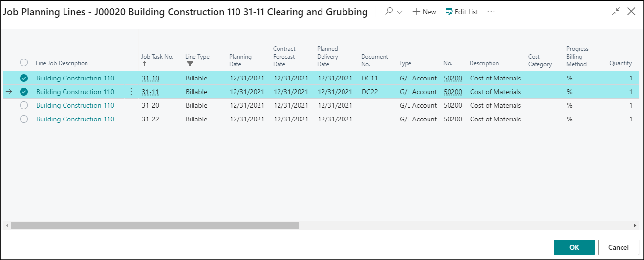Screen dimensions: 644x260
Task: Click the search magnifier icon
Action: (389, 12)
